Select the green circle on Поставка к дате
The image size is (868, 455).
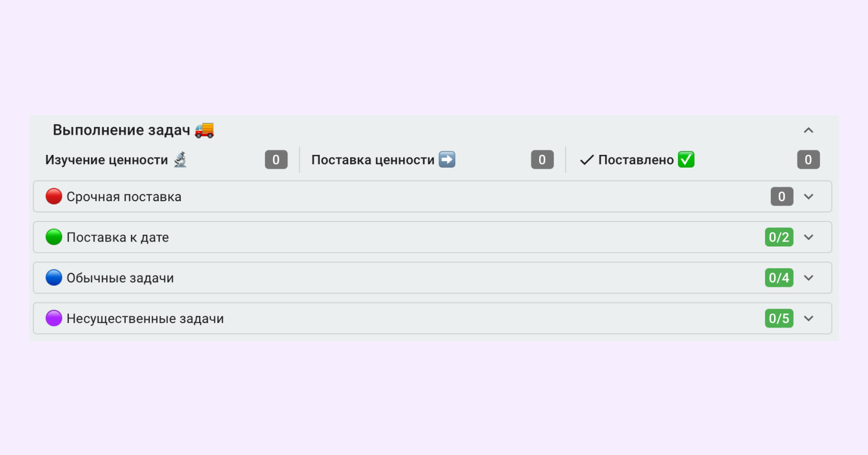[54, 237]
